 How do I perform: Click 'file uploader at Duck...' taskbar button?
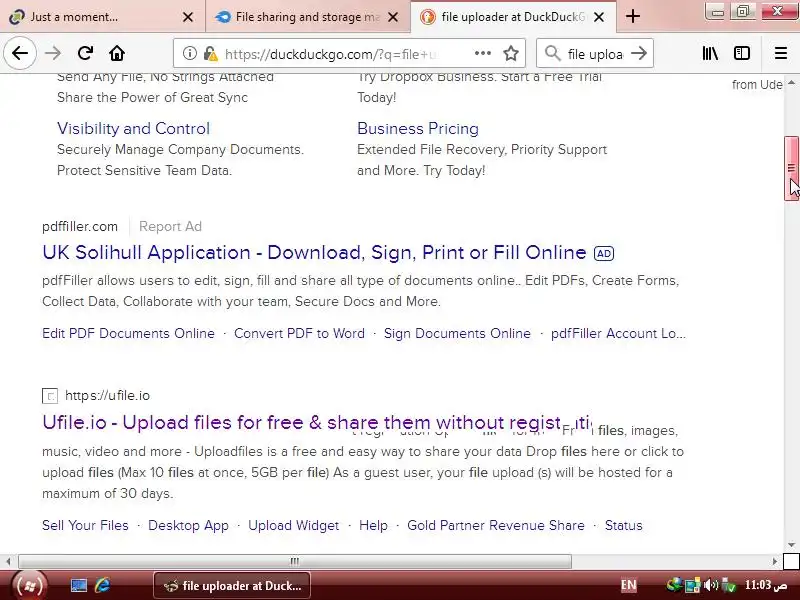(x=232, y=585)
